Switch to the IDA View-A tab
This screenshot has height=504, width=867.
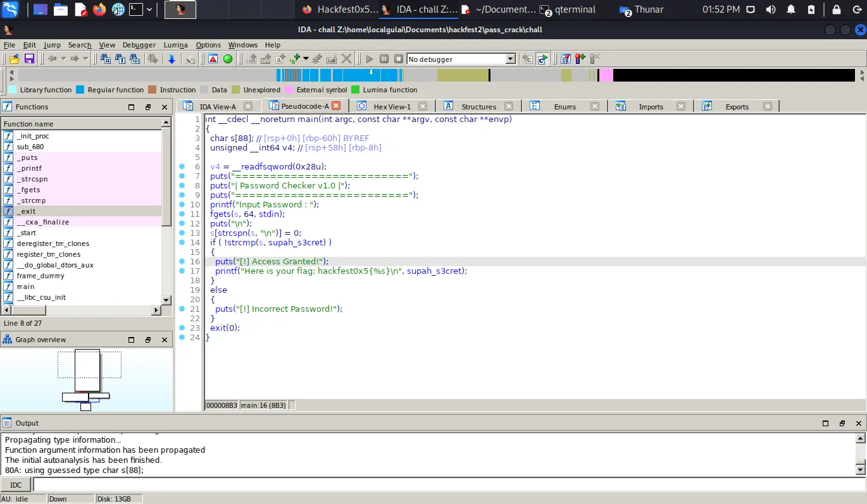click(x=217, y=106)
